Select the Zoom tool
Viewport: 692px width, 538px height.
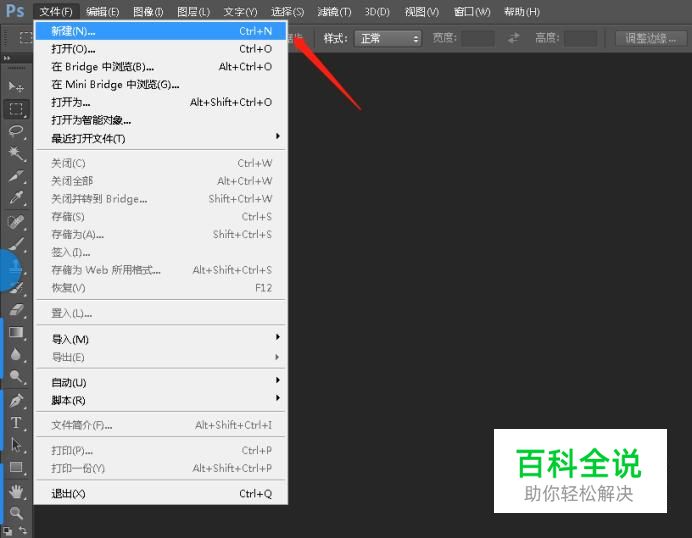click(16, 512)
